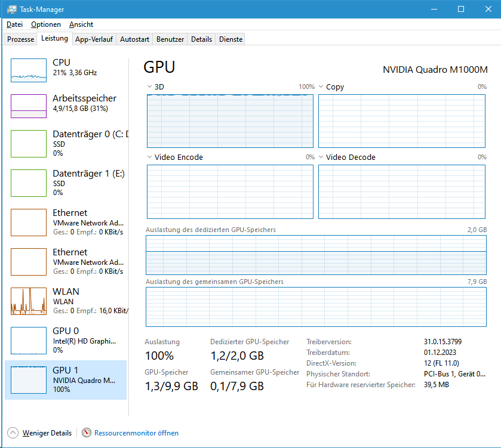The image size is (501, 448).
Task: Open the Optionen menu
Action: pos(46,24)
